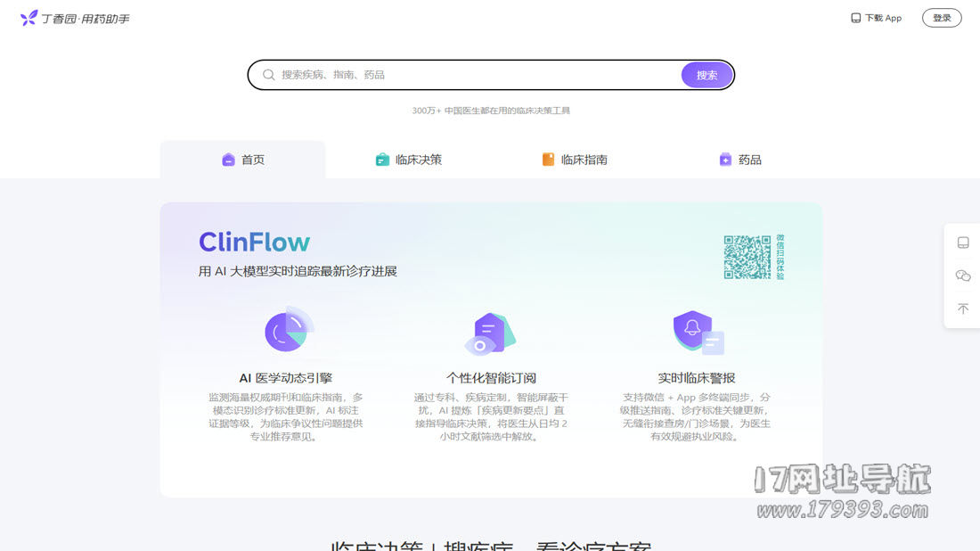Click the phone icon beside 下载 App
The width and height of the screenshot is (980, 551).
coord(856,18)
